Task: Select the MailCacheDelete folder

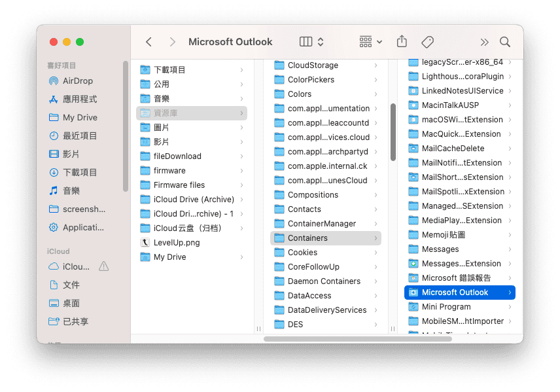Action: click(x=460, y=149)
